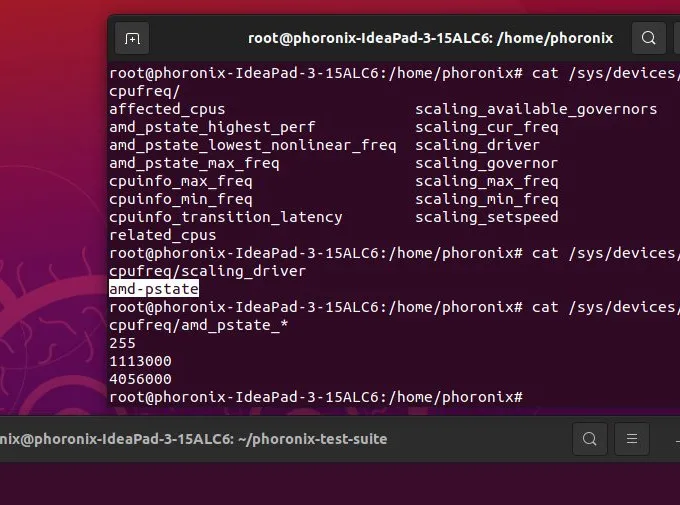The height and width of the screenshot is (505, 680).
Task: Click the scaling_setspeed entry
Action: point(487,217)
